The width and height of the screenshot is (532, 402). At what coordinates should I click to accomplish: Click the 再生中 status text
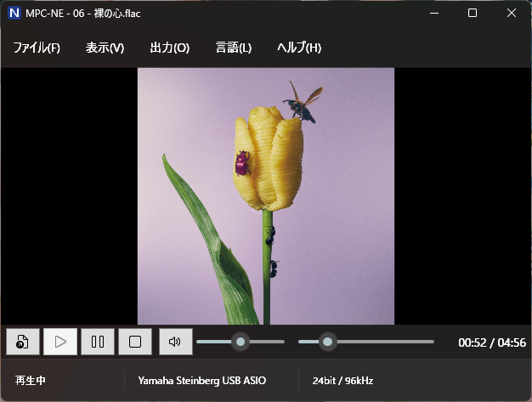click(x=31, y=380)
